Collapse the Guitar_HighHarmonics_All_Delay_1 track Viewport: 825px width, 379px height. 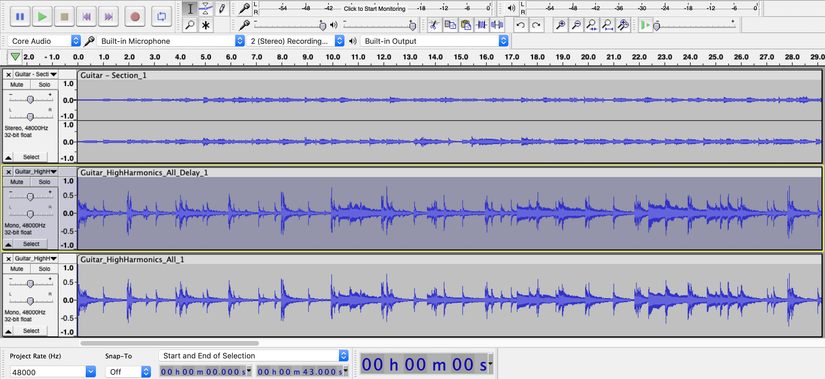(x=8, y=244)
